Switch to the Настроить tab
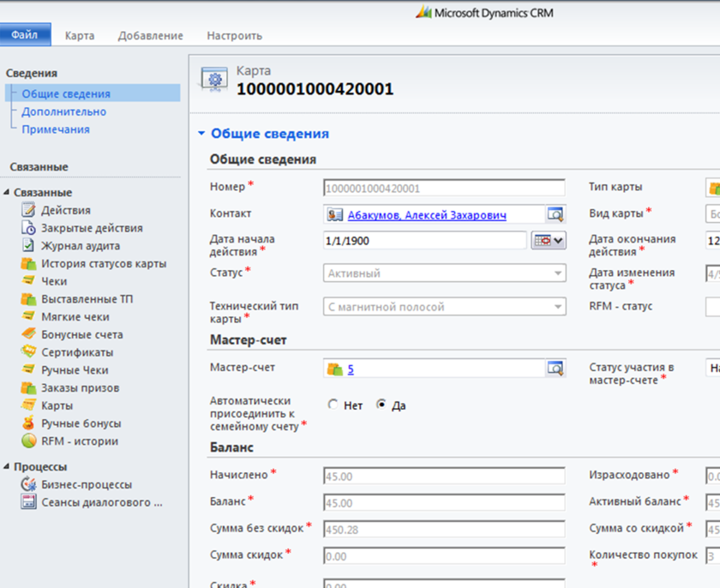The height and width of the screenshot is (588, 720). click(x=234, y=36)
